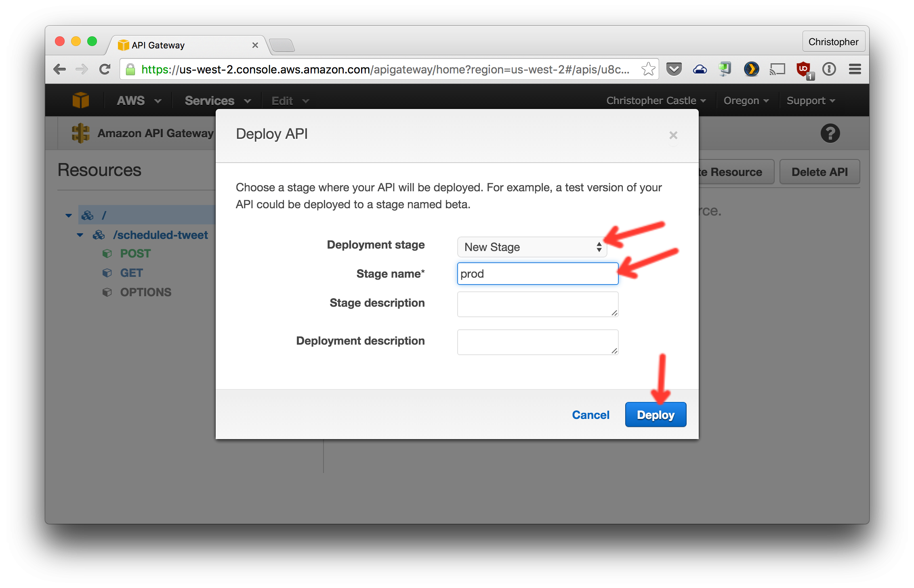Viewport: 914px width, 588px height.
Task: Click the 1Password extension icon
Action: click(x=829, y=69)
